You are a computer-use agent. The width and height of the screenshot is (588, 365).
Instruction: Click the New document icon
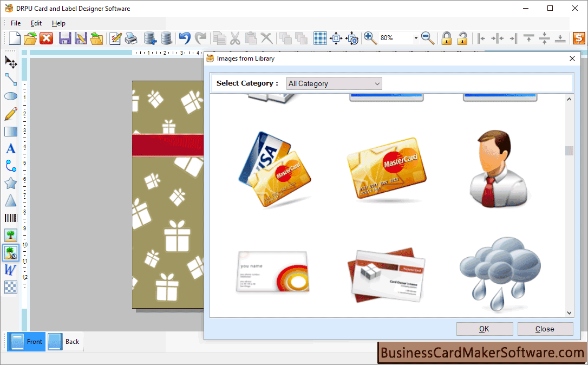14,38
